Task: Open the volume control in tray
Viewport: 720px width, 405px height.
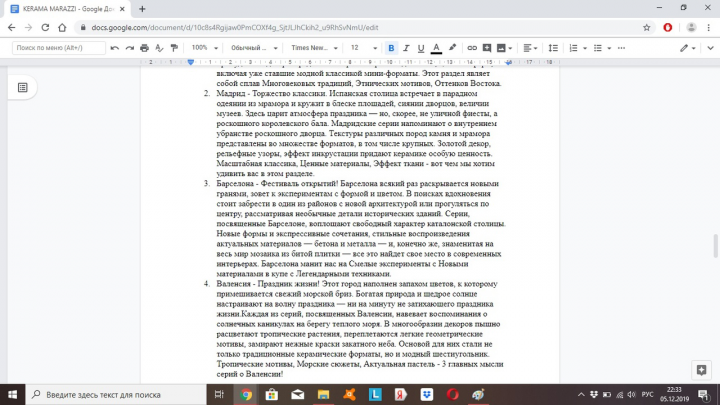Action: pos(632,394)
